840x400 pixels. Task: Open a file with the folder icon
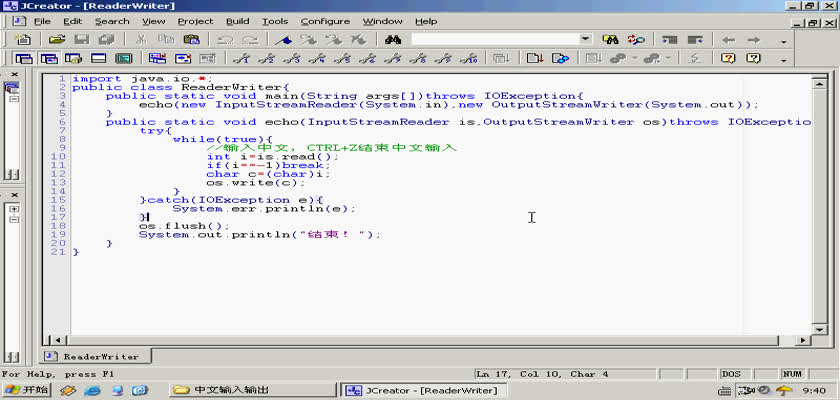pos(57,40)
